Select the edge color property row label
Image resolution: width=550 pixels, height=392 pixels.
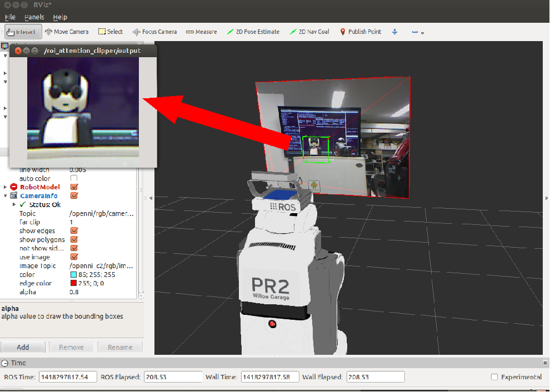pos(36,283)
